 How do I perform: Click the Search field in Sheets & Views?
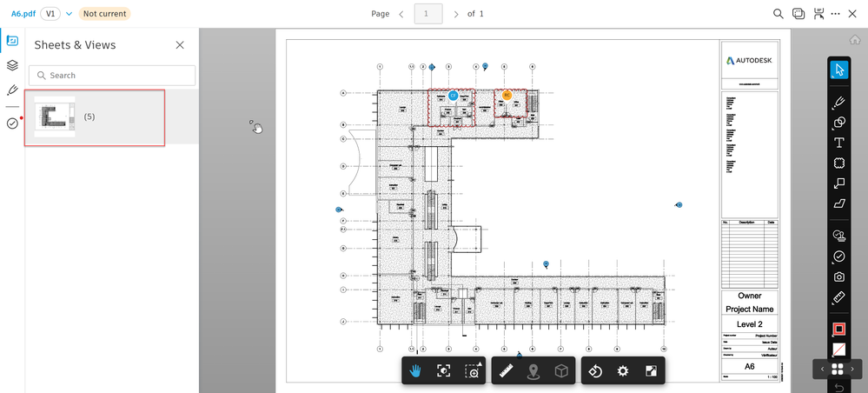112,76
